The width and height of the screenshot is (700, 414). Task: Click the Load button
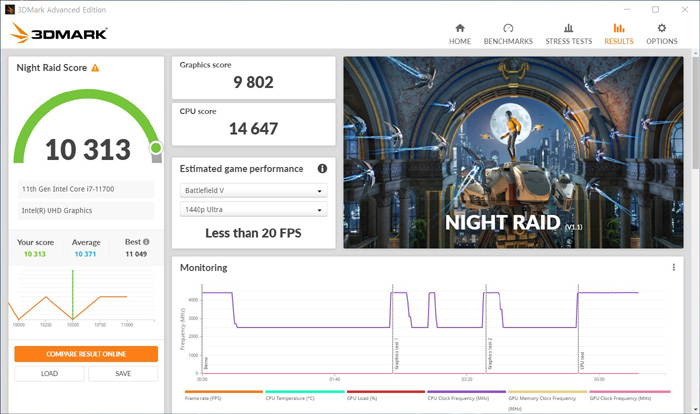pyautogui.click(x=49, y=374)
